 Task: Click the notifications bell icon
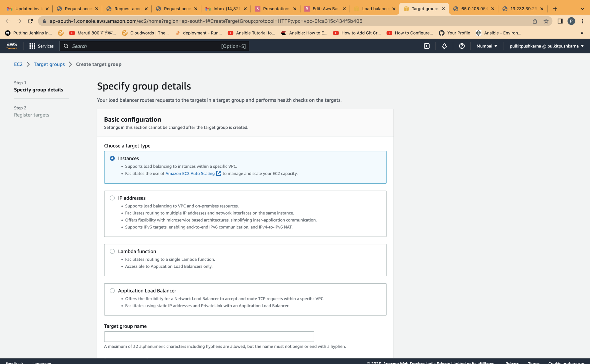click(444, 46)
